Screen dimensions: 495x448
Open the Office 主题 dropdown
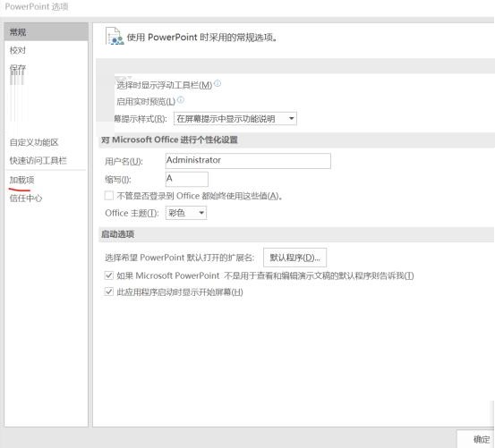186,213
